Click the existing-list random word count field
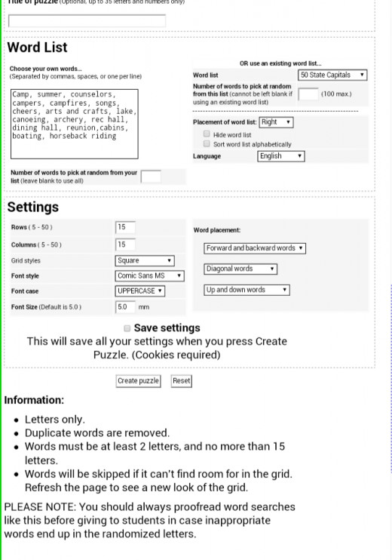This screenshot has height=560, width=392. pyautogui.click(x=308, y=94)
